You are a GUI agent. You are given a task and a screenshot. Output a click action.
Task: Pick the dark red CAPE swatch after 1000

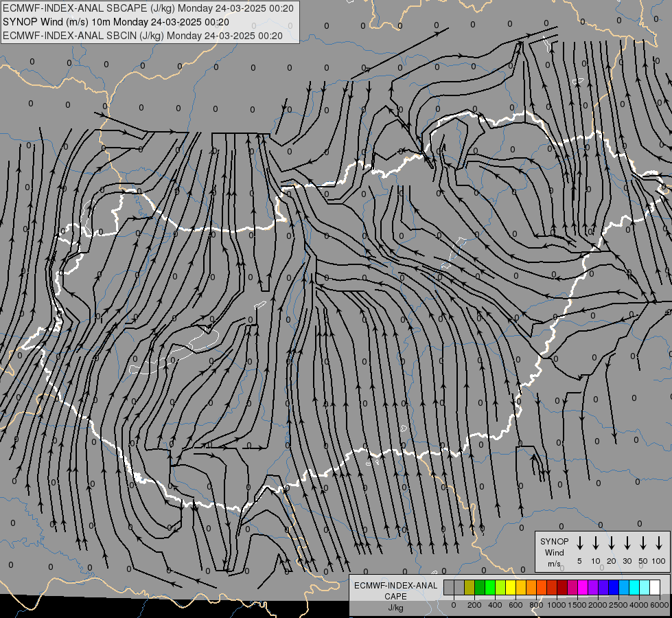563,587
